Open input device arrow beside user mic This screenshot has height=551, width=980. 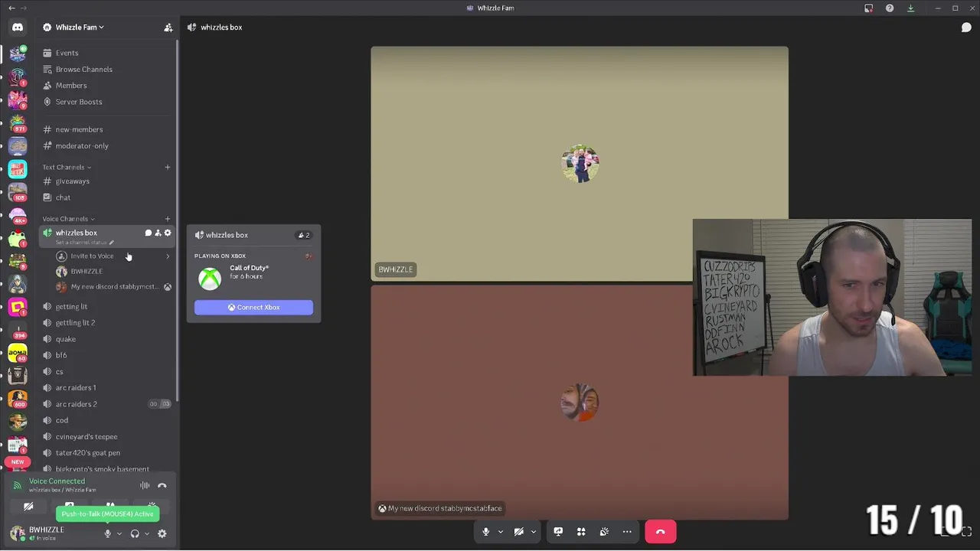[119, 533]
